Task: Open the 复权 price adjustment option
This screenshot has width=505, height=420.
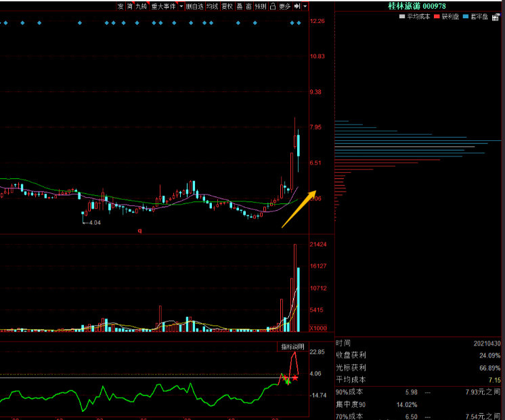Action: pos(227,6)
